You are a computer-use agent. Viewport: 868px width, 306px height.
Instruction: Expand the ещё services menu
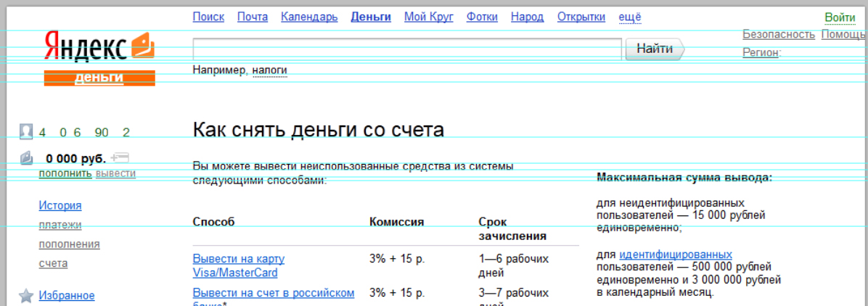[x=629, y=17]
